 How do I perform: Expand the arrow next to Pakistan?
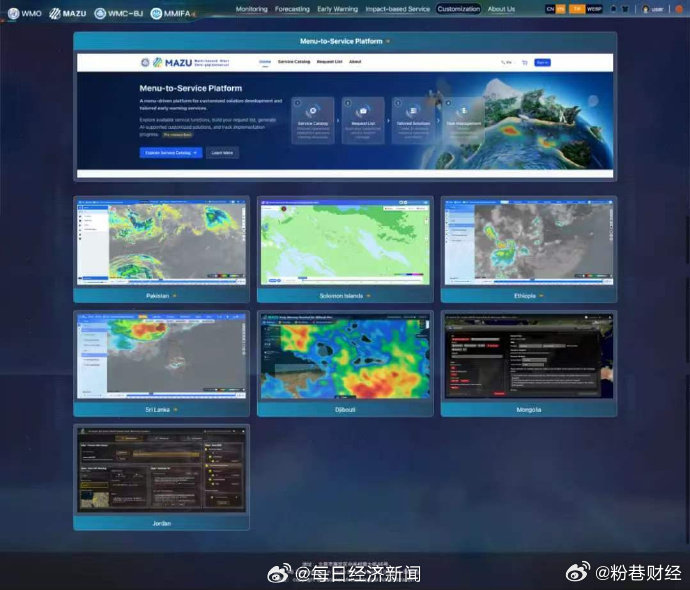175,296
